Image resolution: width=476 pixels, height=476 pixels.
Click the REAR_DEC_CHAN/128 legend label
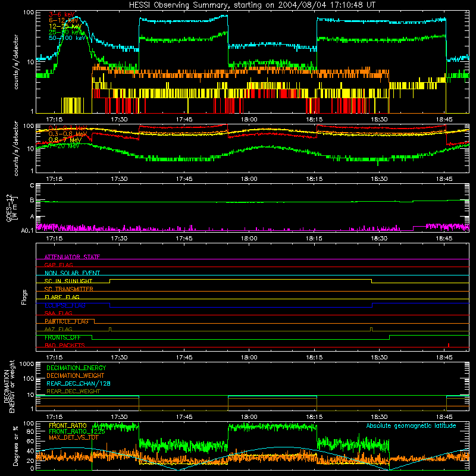[x=79, y=383]
